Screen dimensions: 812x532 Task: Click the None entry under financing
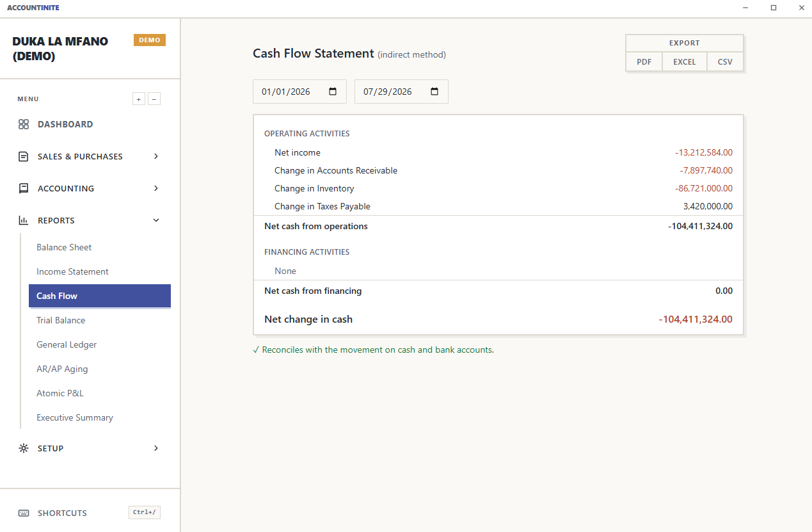point(285,271)
